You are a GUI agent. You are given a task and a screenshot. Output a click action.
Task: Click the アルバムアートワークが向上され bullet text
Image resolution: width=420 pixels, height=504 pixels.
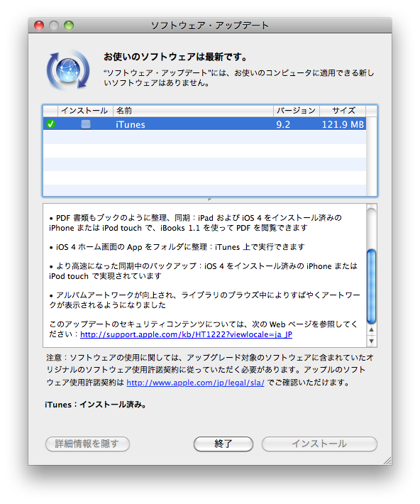click(x=205, y=300)
